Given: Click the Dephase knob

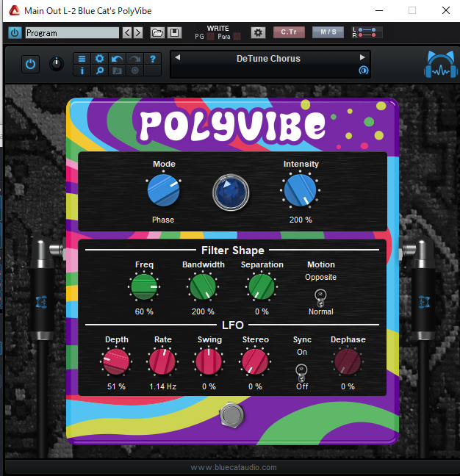Looking at the screenshot, I should [348, 361].
